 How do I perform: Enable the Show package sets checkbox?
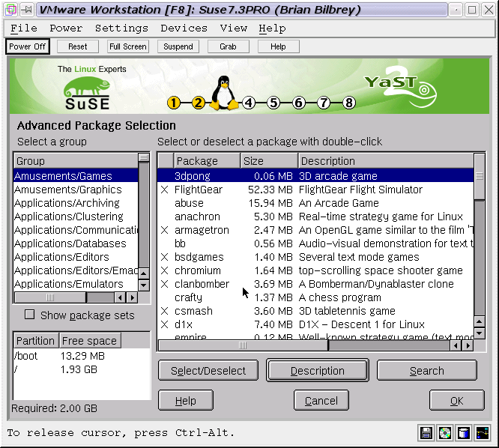point(30,315)
